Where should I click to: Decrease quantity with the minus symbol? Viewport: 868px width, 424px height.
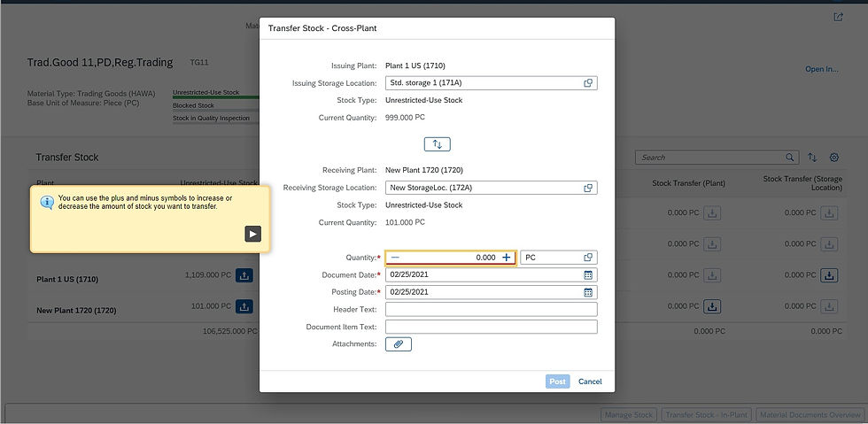(395, 258)
